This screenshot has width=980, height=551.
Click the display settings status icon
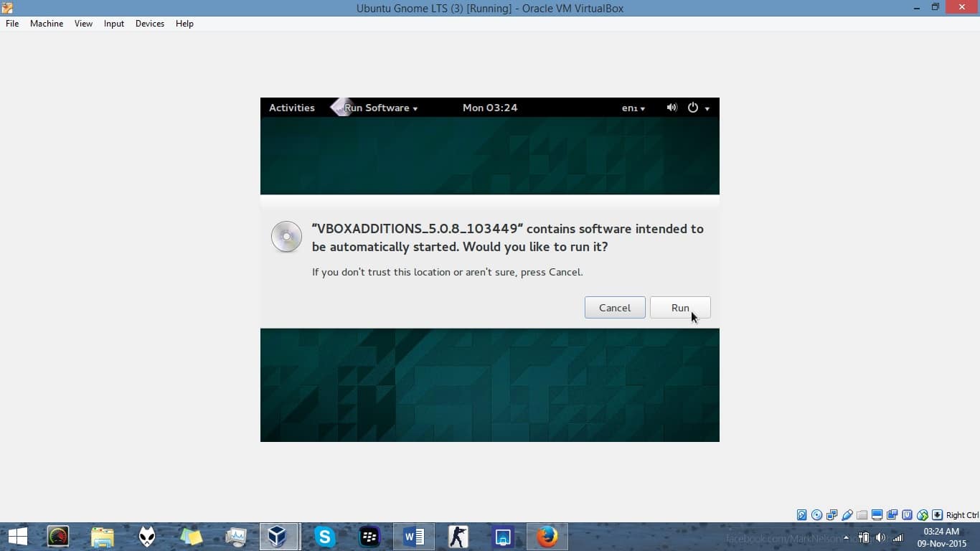click(877, 515)
